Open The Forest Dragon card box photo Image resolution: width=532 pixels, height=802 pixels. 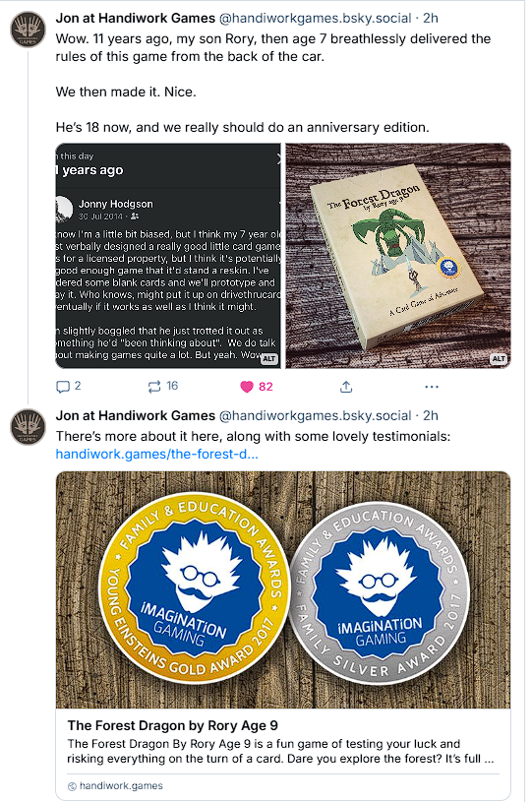398,256
